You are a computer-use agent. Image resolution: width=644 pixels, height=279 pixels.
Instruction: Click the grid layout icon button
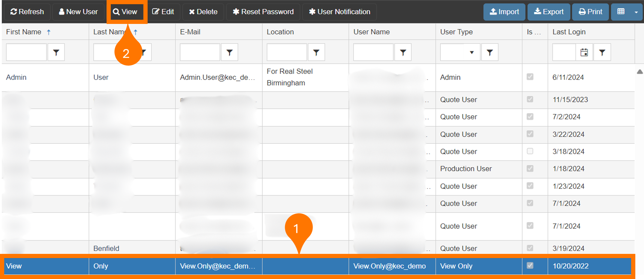tap(621, 12)
